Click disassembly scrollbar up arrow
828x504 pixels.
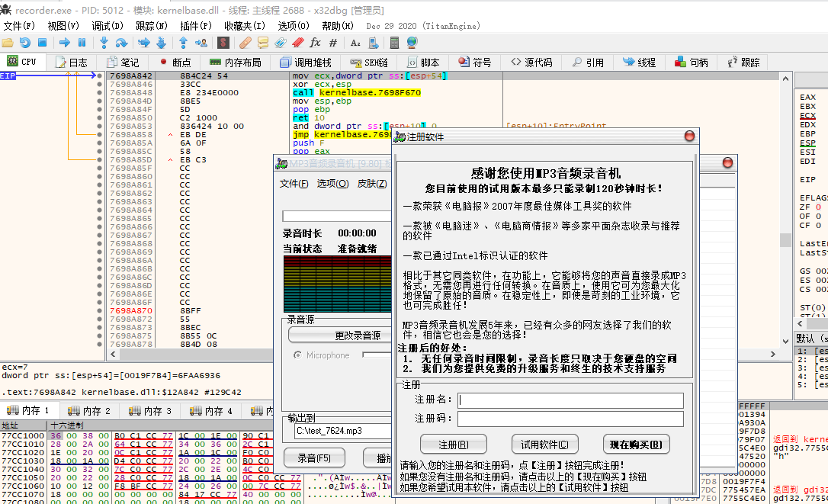[785, 79]
